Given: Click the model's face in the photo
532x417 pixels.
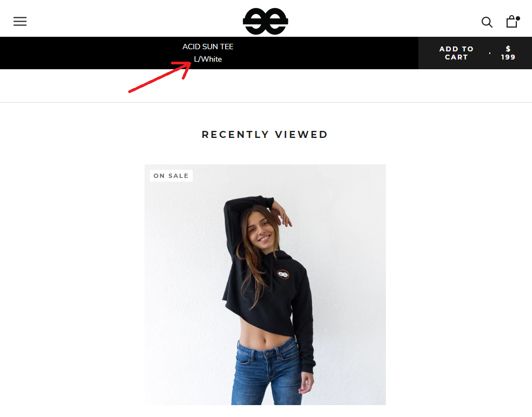Looking at the screenshot, I should [260, 230].
